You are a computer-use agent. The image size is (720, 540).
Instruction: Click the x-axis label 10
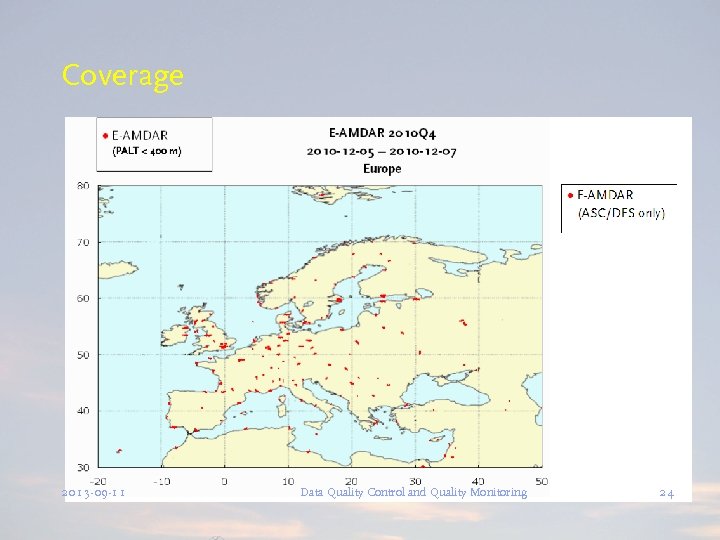point(288,481)
